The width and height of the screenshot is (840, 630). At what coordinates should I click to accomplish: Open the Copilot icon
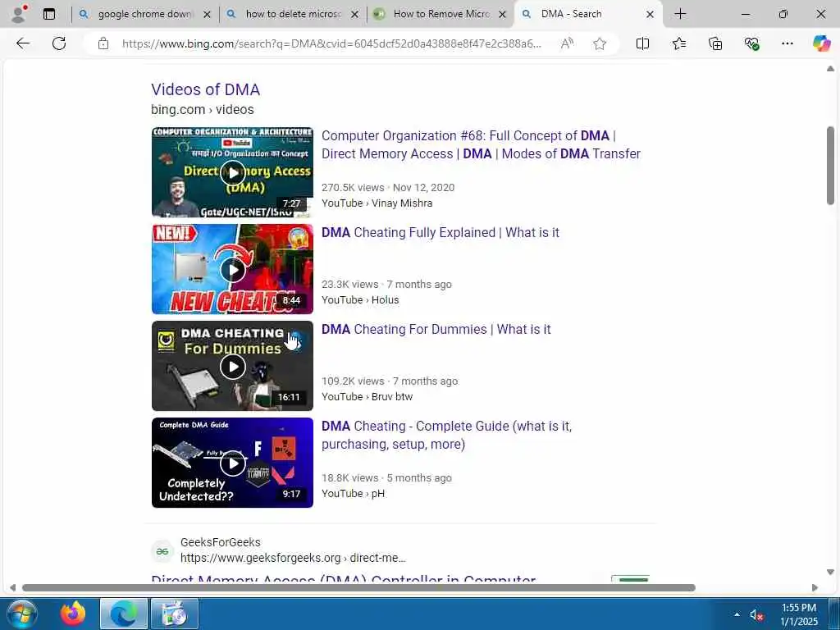click(x=821, y=43)
